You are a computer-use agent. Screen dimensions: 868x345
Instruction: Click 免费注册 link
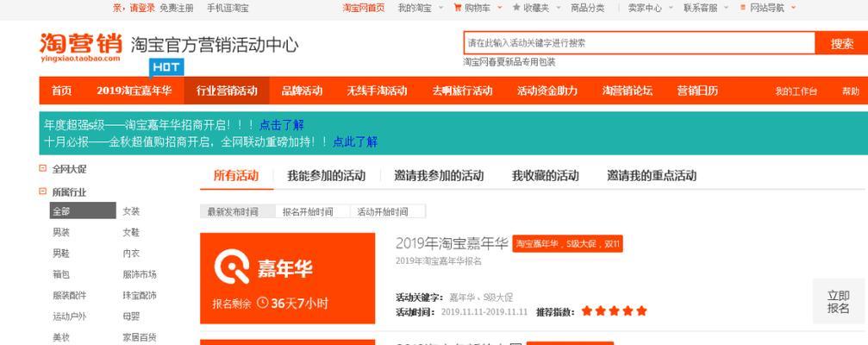[177, 8]
